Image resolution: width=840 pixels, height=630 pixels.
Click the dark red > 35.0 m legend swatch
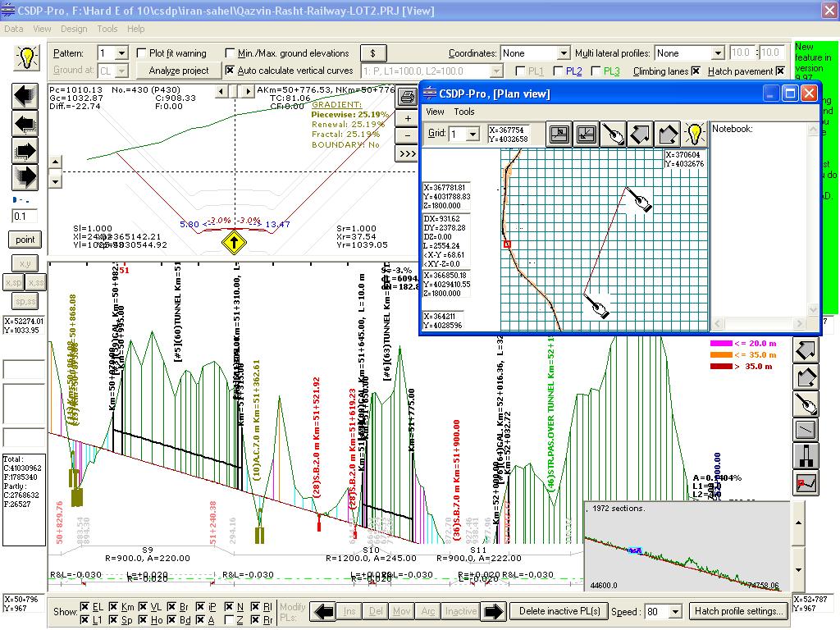721,367
